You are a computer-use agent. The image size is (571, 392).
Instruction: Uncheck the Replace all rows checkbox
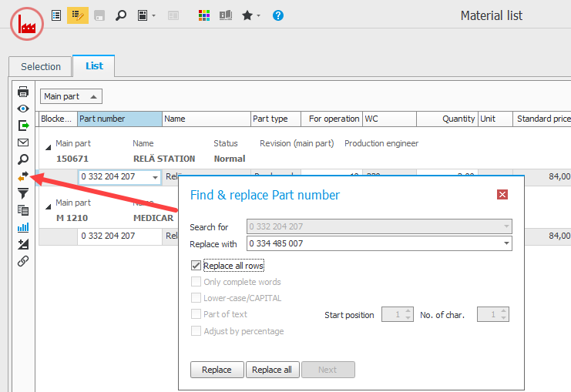(x=196, y=266)
